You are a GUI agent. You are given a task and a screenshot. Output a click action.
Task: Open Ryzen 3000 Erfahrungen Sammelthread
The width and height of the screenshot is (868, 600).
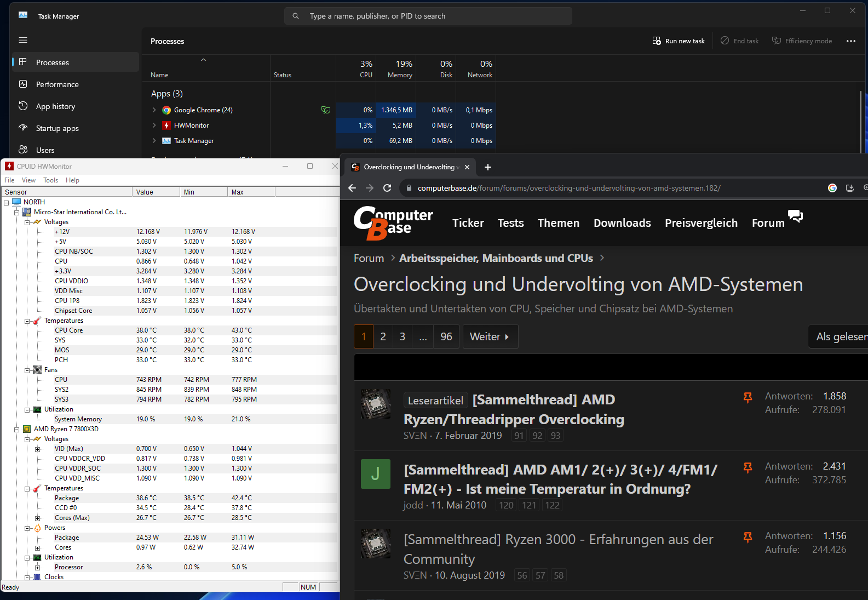tap(558, 549)
